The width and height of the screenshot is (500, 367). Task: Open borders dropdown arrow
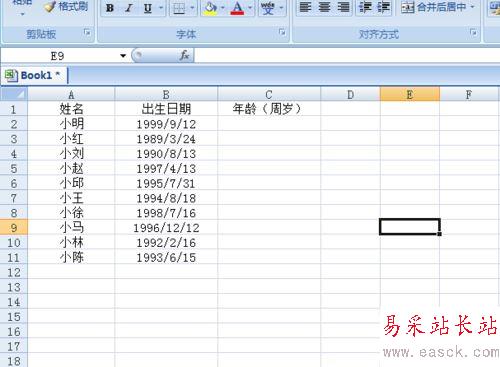(x=192, y=8)
